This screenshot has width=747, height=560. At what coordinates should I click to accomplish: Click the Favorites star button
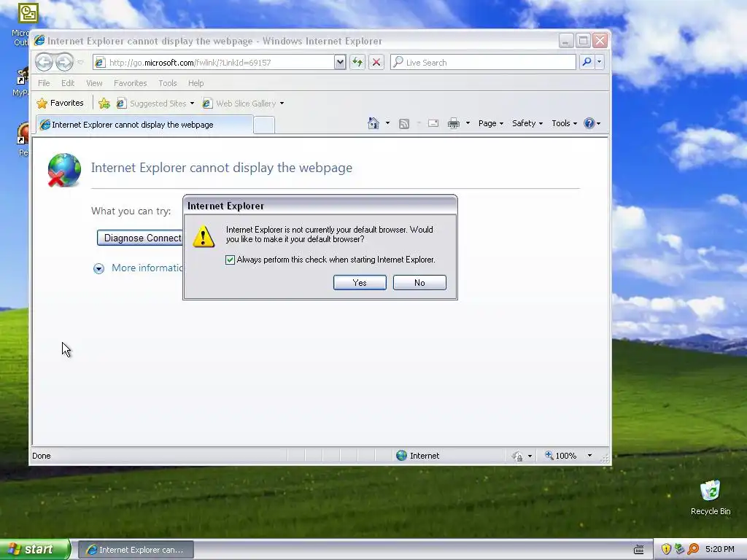pos(60,103)
